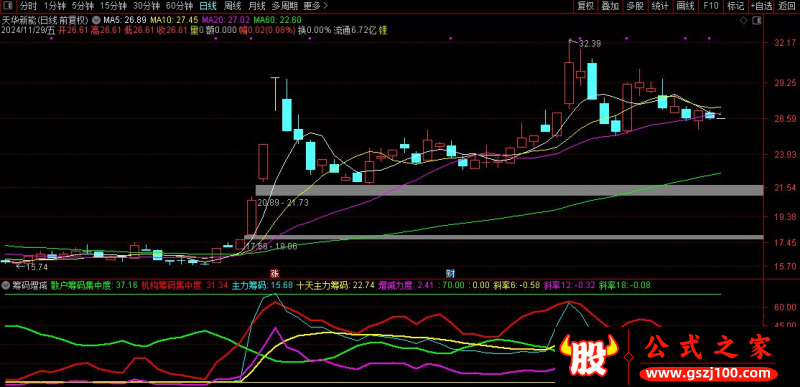
Task: Click the diamond icon above the chart
Action: coord(743,20)
